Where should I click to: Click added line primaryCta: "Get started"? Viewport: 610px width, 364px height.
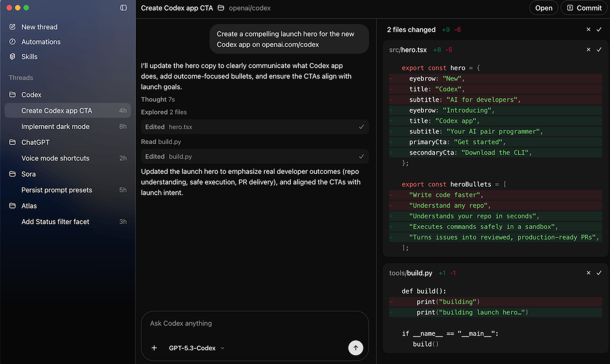coord(496,142)
